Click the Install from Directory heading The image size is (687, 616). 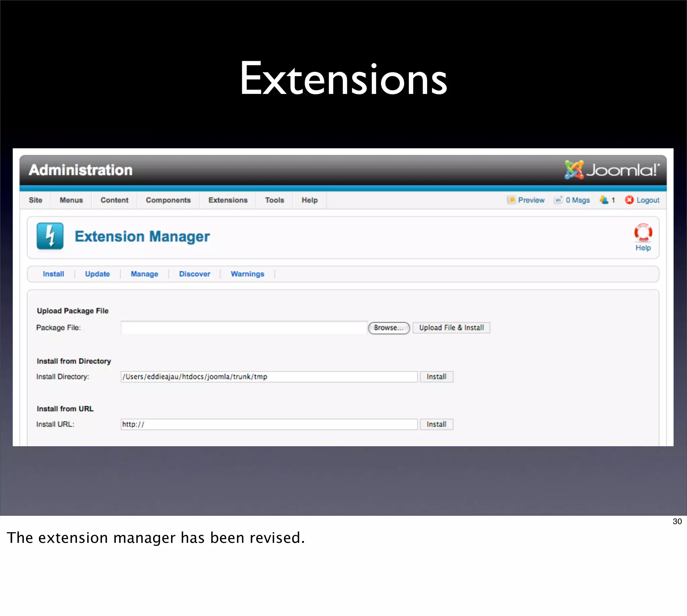[x=74, y=361]
